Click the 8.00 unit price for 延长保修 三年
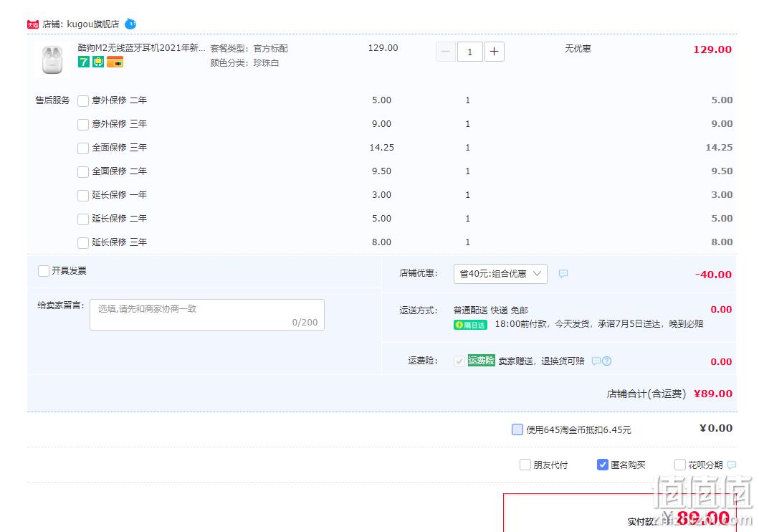 [x=381, y=242]
